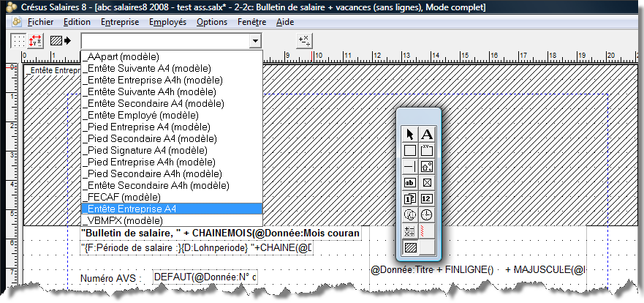This screenshot has width=644, height=303.
Task: Insert a calendar date field tool
Action: pyautogui.click(x=410, y=214)
